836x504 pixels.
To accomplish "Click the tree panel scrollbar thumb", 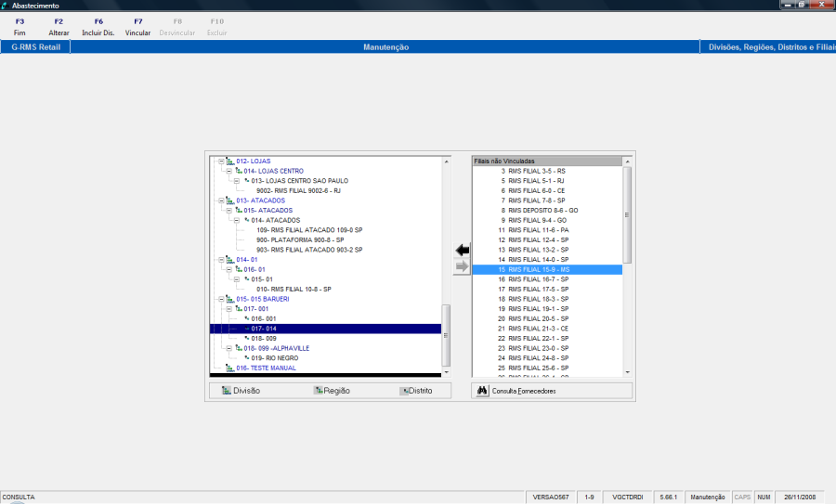I will pos(446,335).
